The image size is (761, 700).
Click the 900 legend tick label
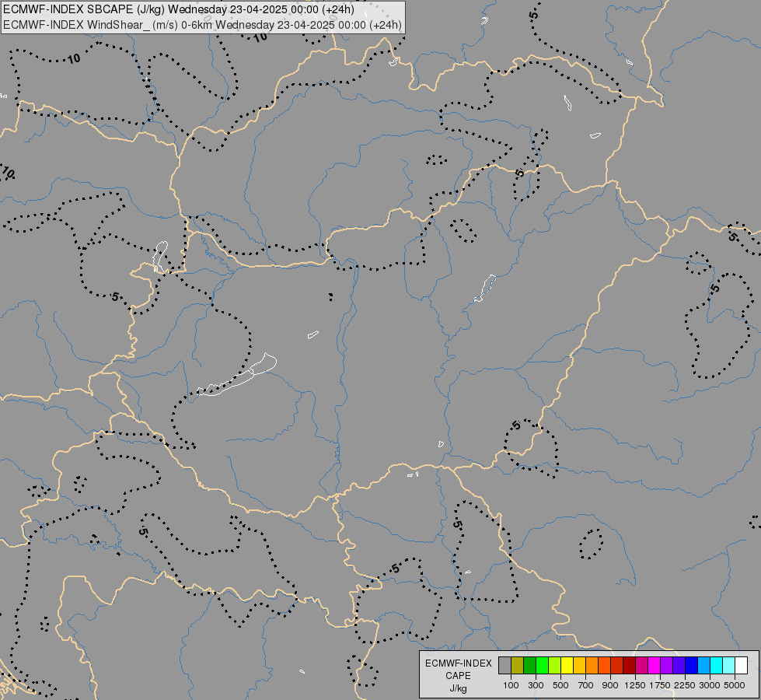click(x=610, y=685)
